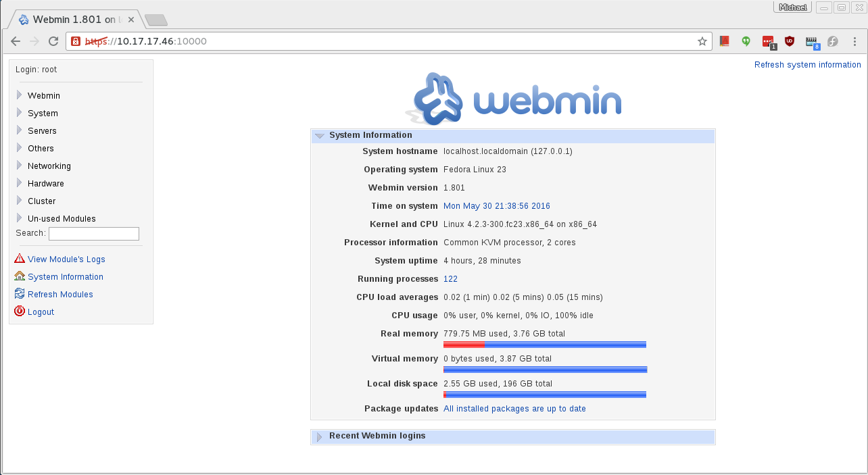Expand the Webmin category arrow
This screenshot has height=475, width=868.
[x=20, y=95]
